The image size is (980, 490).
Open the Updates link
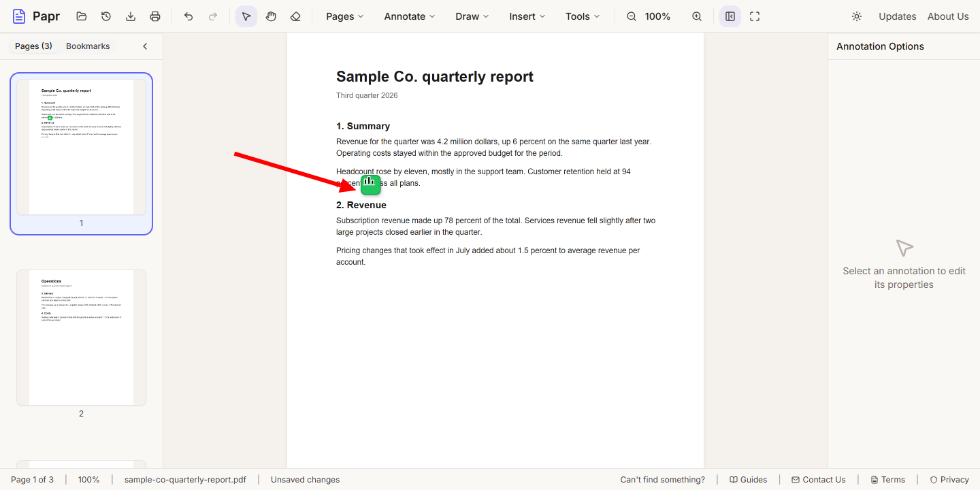pos(897,16)
